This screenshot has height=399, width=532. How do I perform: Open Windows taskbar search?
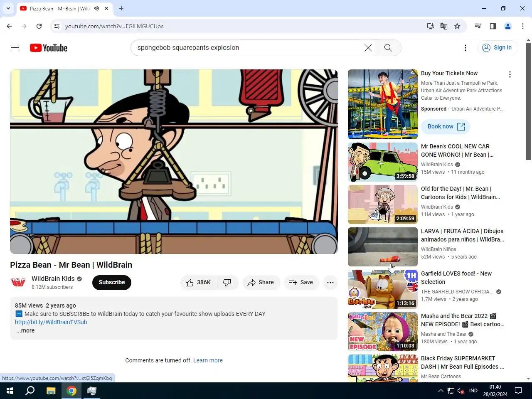tap(30, 391)
